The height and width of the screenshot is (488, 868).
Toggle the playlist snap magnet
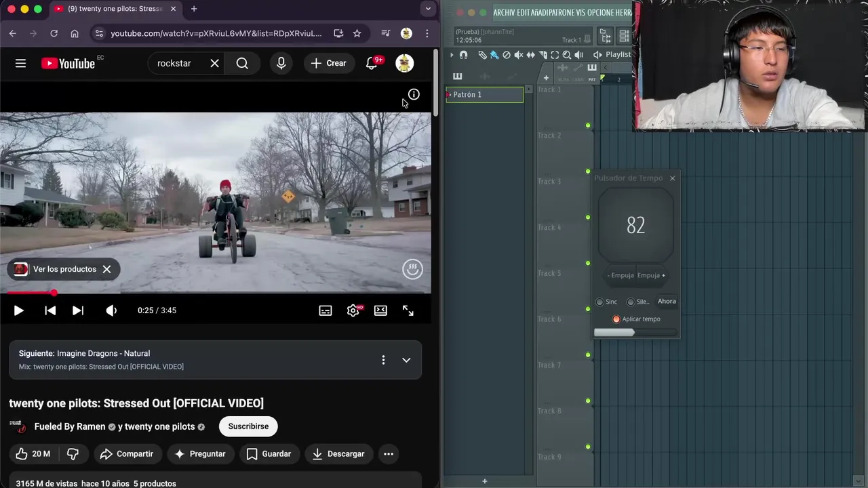[x=463, y=55]
